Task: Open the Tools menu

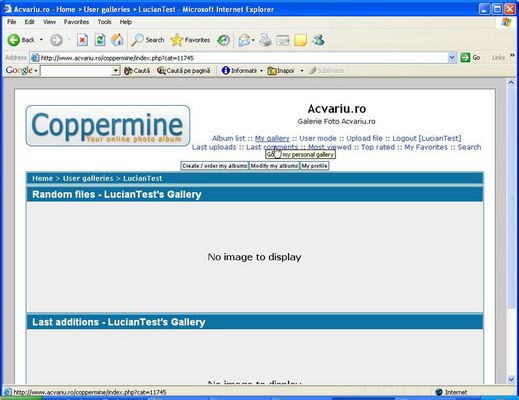Action: (104, 22)
